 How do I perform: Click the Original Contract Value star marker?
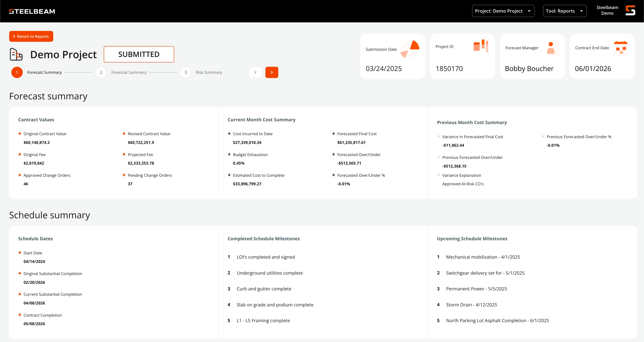tap(20, 134)
